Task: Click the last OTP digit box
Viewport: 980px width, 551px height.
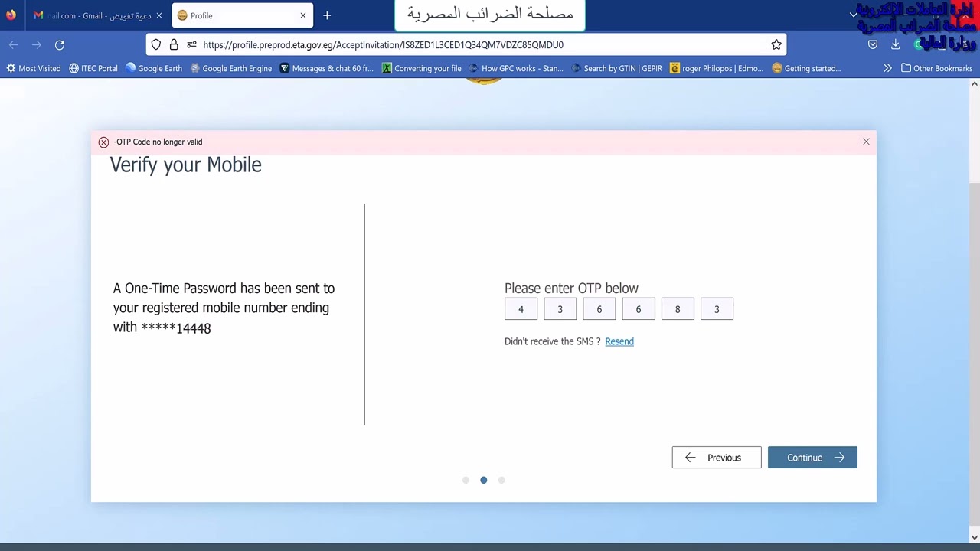Action: [x=717, y=309]
